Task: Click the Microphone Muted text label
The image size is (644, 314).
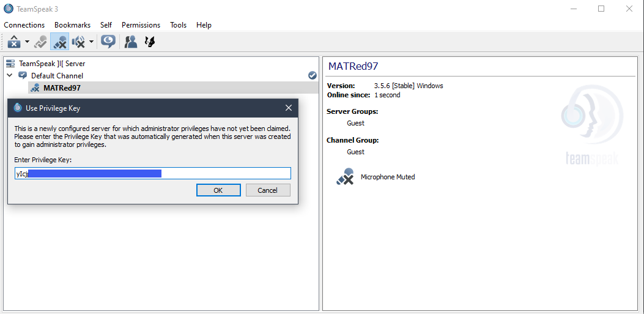Action: tap(388, 177)
